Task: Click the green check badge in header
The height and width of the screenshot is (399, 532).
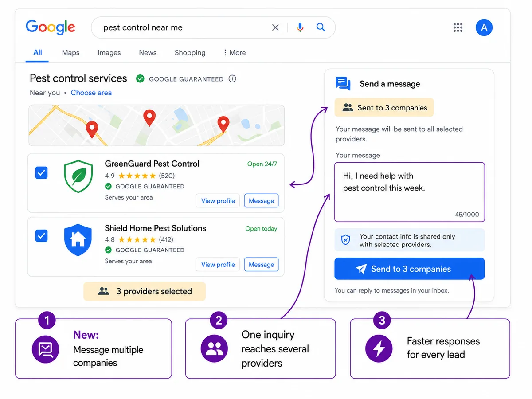Action: coord(140,79)
